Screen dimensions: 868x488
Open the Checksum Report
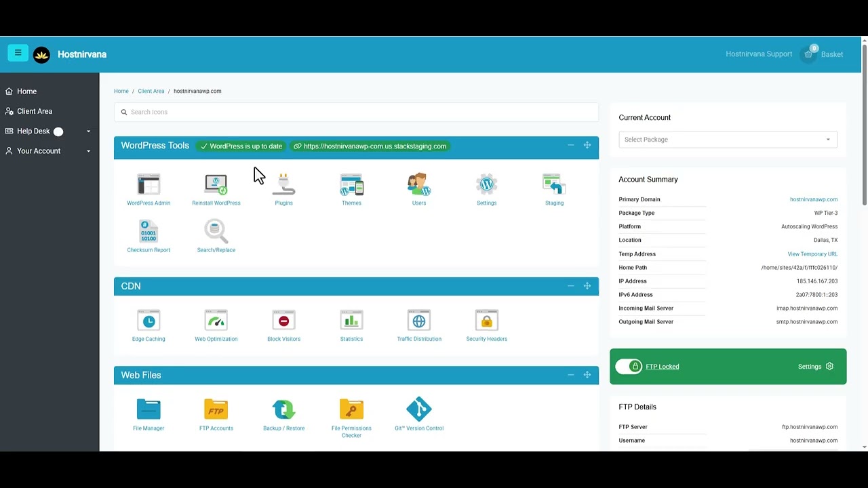pos(149,231)
